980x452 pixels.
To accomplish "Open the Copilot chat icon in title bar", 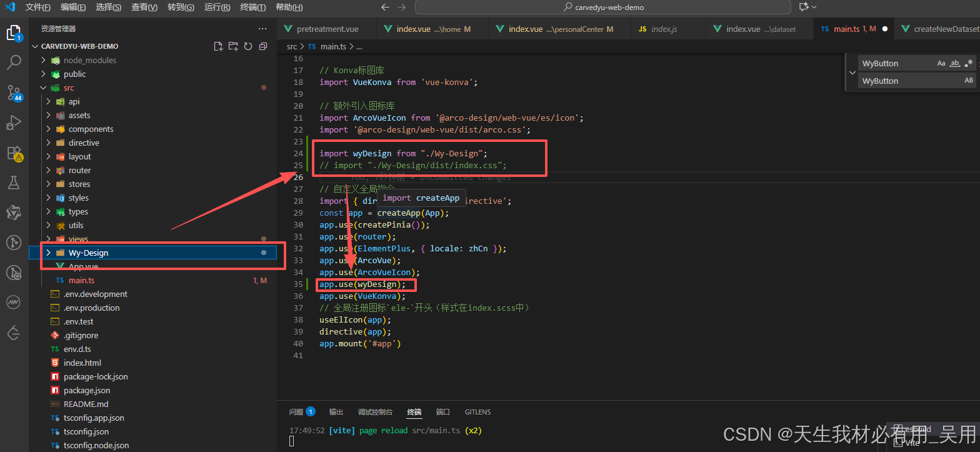I will [x=804, y=7].
